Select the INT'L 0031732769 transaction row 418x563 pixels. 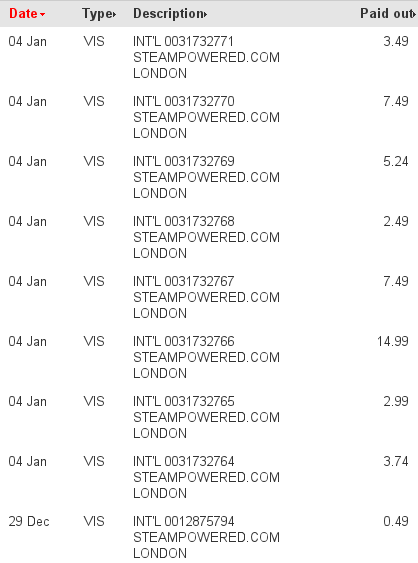point(209,177)
